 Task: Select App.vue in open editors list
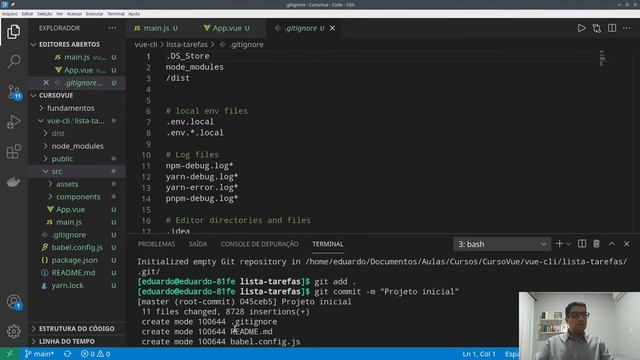coord(78,70)
